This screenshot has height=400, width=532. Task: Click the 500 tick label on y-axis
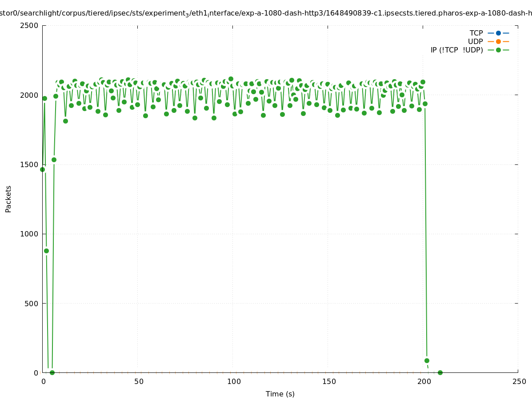click(x=31, y=304)
